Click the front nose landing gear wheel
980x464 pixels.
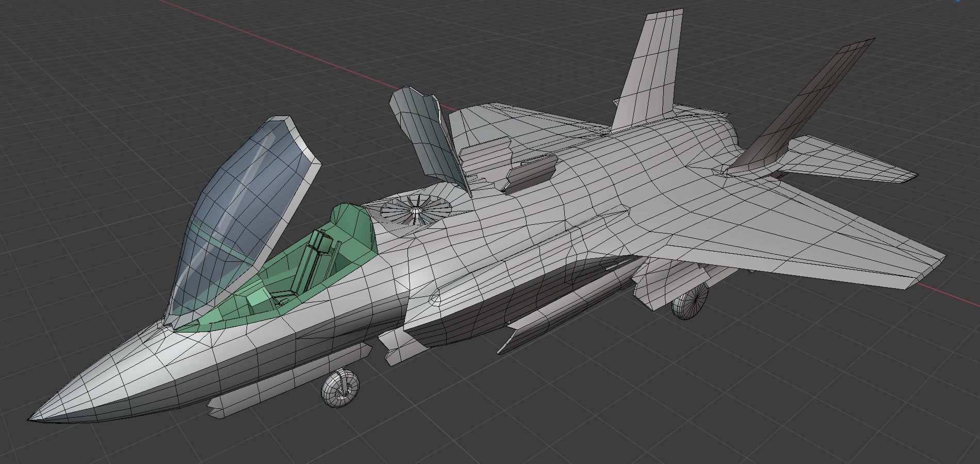point(340,388)
